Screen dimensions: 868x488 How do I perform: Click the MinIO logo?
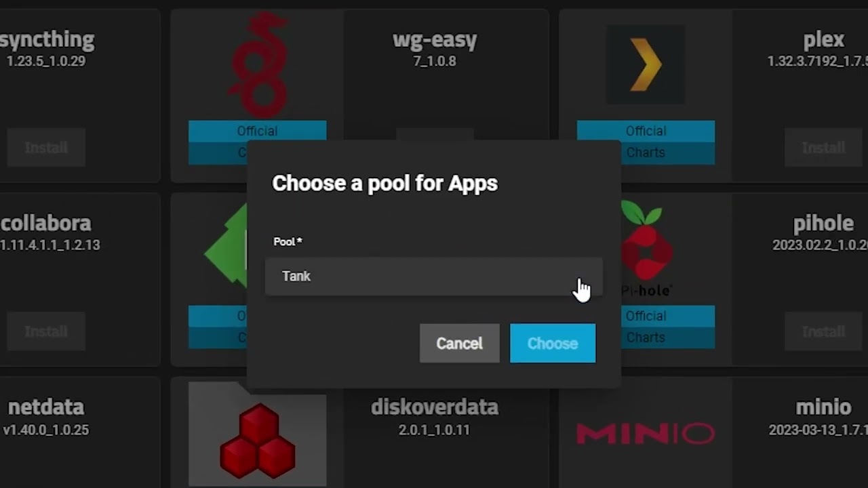[645, 433]
